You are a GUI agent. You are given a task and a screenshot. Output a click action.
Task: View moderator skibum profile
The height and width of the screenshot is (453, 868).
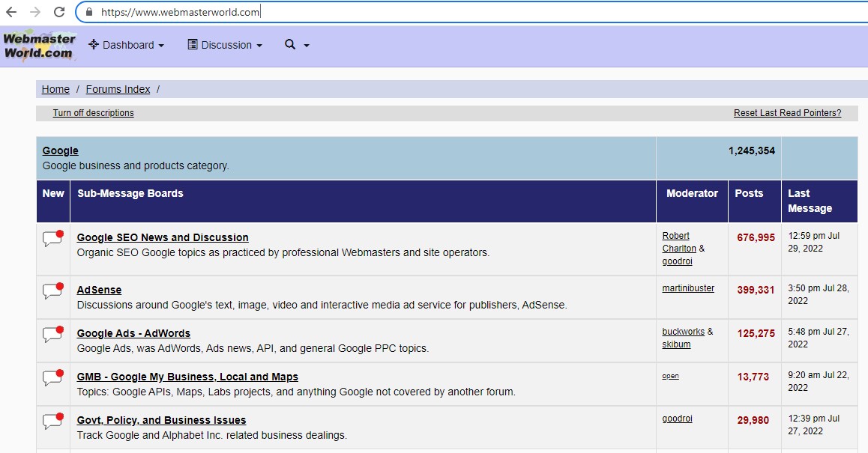tap(676, 344)
